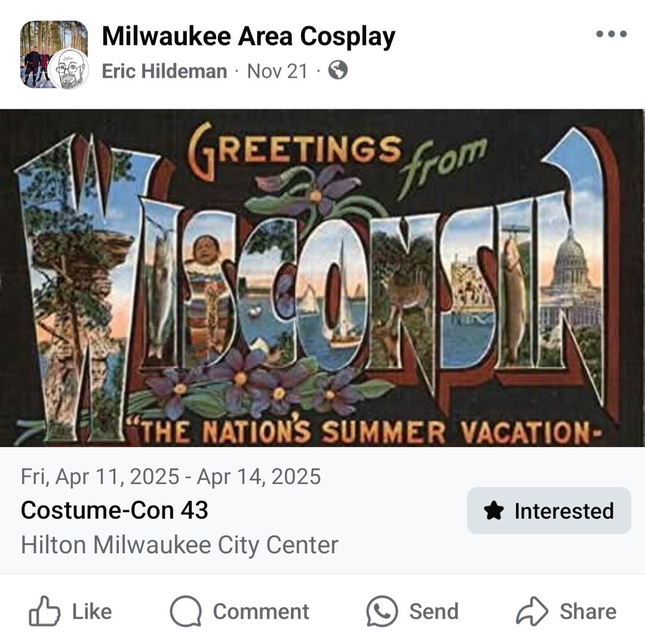645x644 pixels.
Task: Open Hilton Milwaukee City Center location
Action: pos(179,544)
